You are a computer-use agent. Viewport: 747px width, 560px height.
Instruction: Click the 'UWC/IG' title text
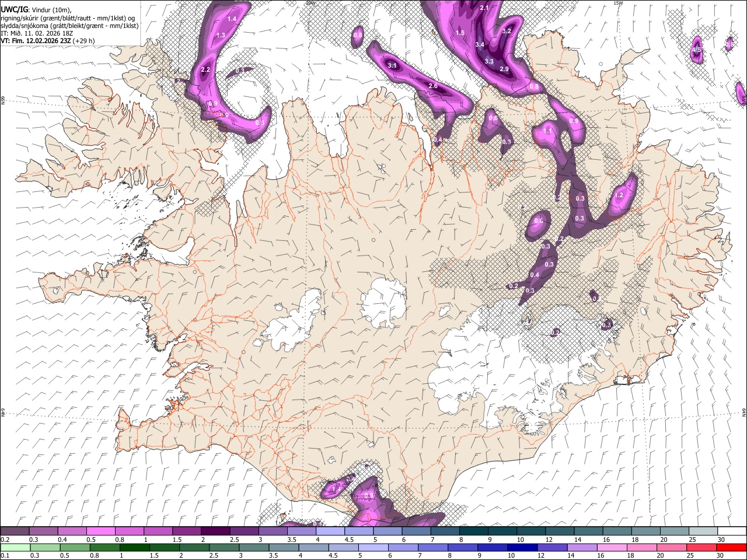(14, 10)
